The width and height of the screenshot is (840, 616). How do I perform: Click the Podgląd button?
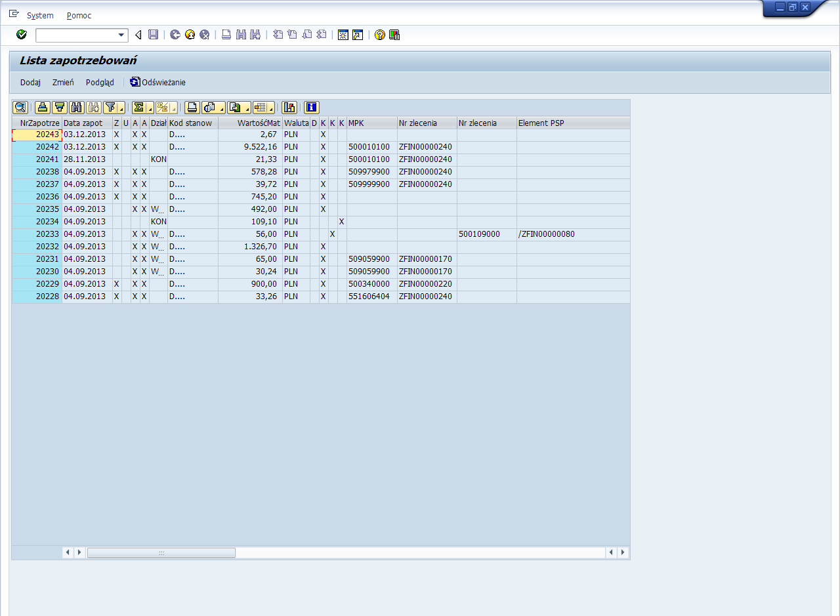pyautogui.click(x=100, y=82)
